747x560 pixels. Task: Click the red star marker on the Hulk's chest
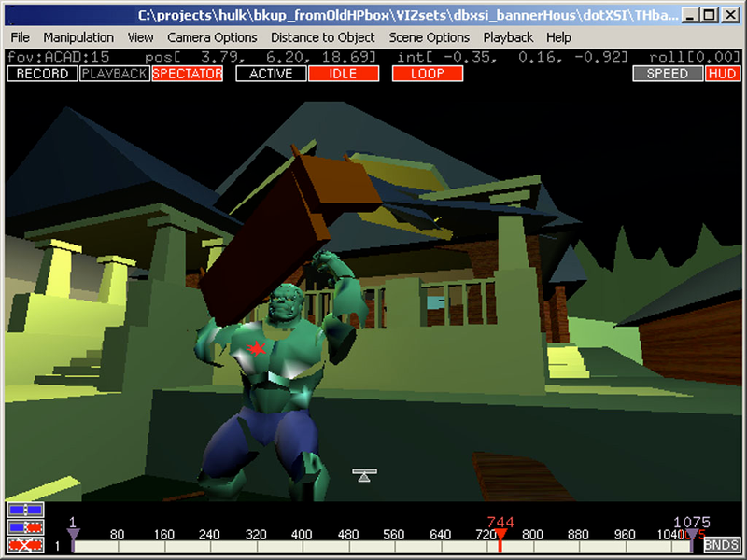coord(256,349)
